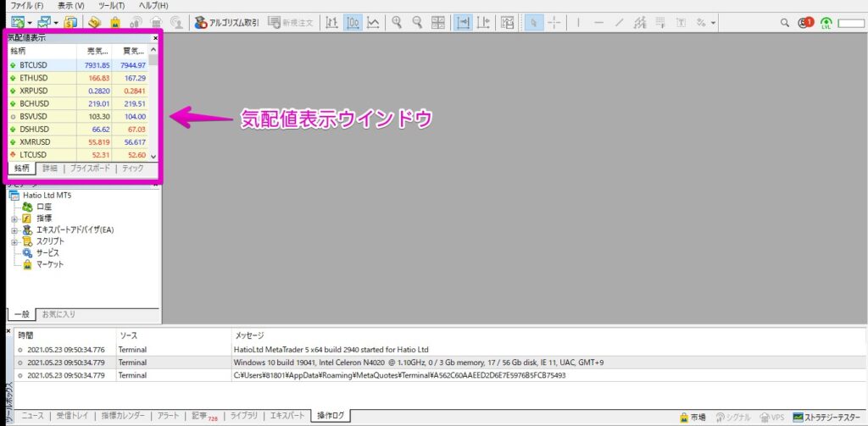
Task: Open the 表示 (V) menu
Action: pyautogui.click(x=70, y=6)
